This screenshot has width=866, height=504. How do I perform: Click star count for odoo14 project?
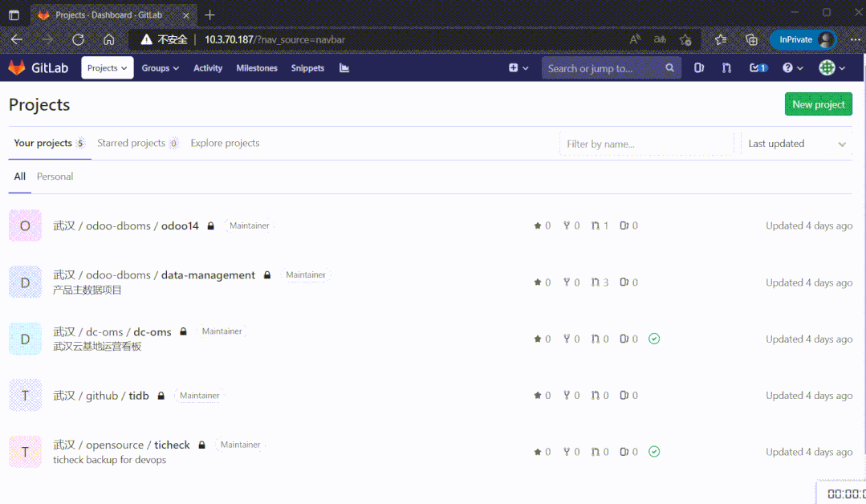tap(543, 226)
